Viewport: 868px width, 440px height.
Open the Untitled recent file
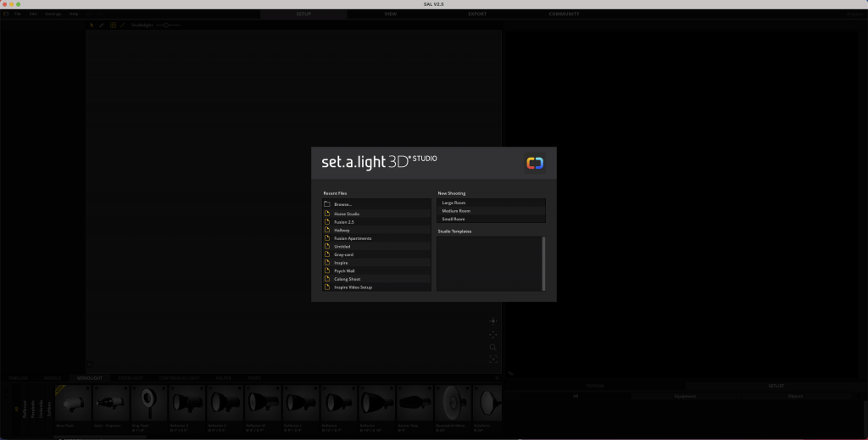pyautogui.click(x=376, y=247)
